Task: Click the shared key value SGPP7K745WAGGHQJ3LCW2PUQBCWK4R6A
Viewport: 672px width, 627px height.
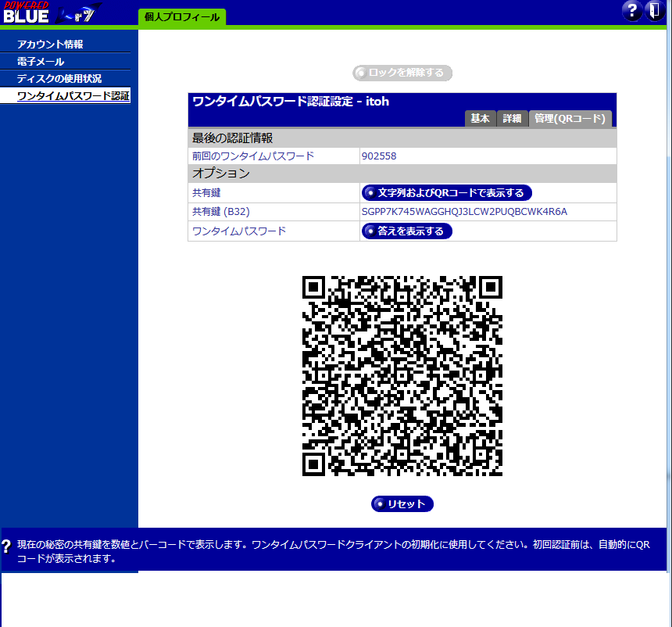Action: tap(464, 212)
